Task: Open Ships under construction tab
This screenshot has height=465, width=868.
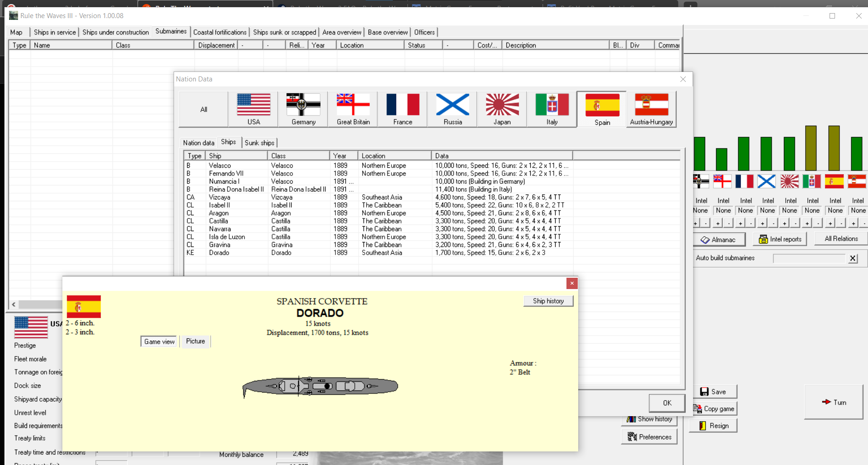Action: click(115, 32)
